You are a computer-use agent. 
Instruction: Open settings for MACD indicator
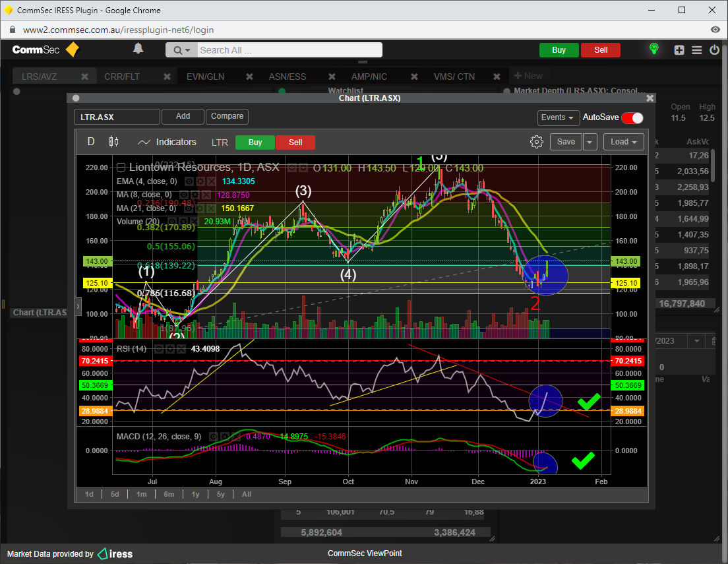[x=225, y=437]
